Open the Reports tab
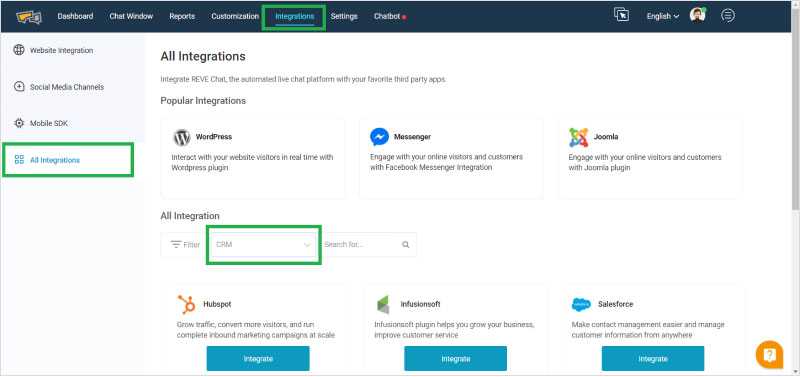This screenshot has width=800, height=377. (182, 16)
